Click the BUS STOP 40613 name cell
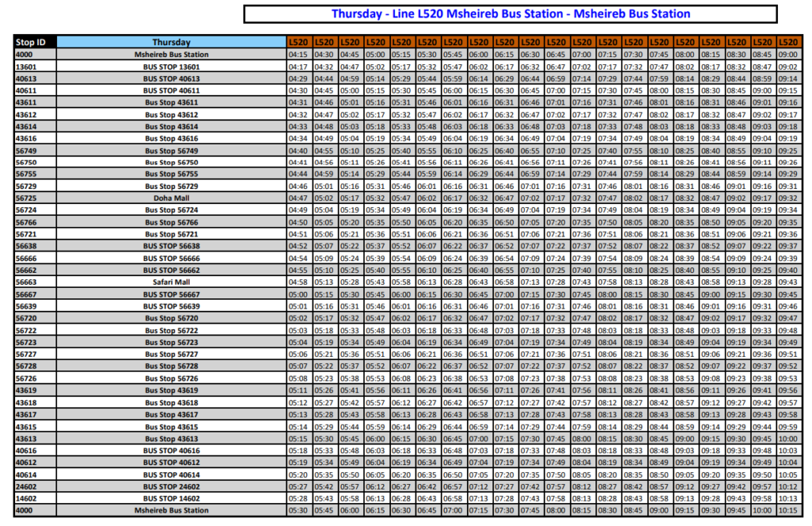 coord(171,79)
